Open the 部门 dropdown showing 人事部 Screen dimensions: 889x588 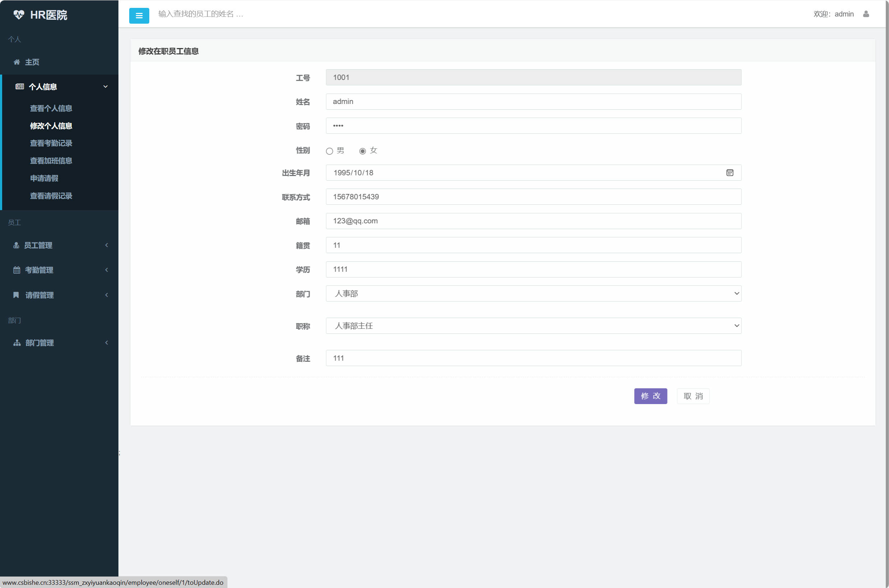pyautogui.click(x=533, y=294)
